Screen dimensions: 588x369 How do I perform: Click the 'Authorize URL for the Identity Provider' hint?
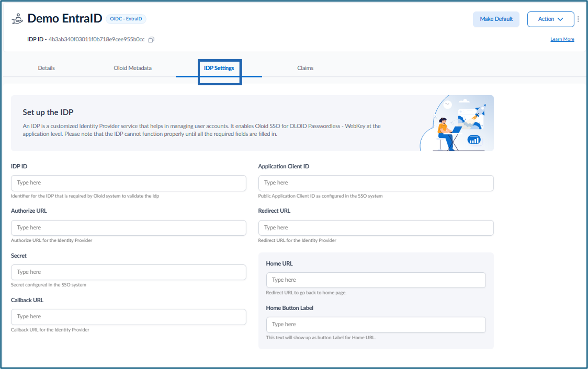(52, 241)
